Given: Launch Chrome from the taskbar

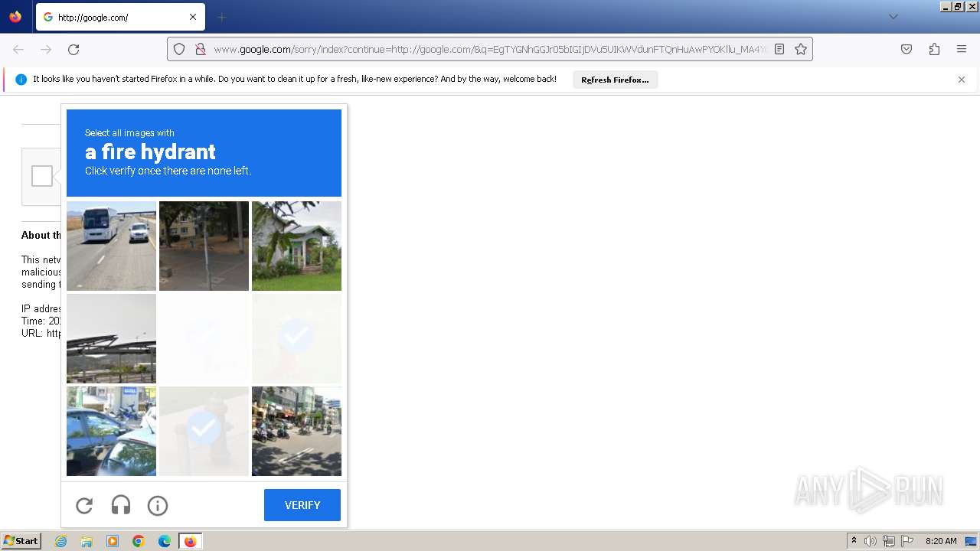Looking at the screenshot, I should 139,541.
